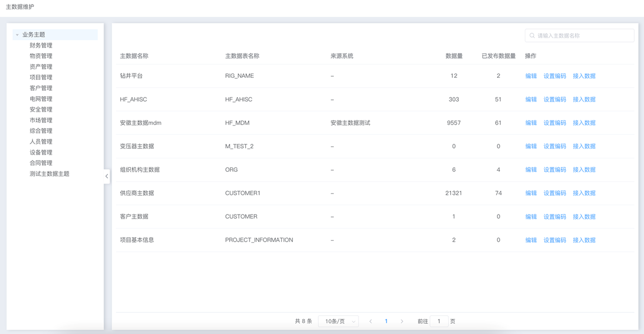Click 设置编码 for 变压器主数据 row
Viewport: 644px width, 334px height.
point(555,146)
